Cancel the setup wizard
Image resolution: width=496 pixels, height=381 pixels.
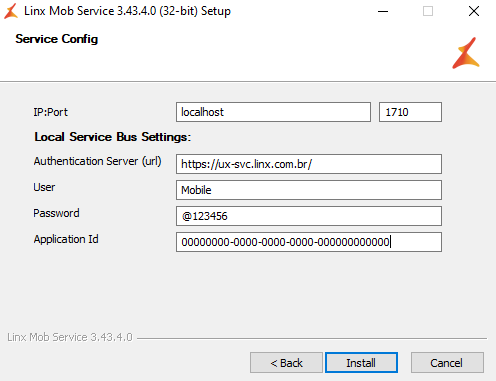(447, 363)
